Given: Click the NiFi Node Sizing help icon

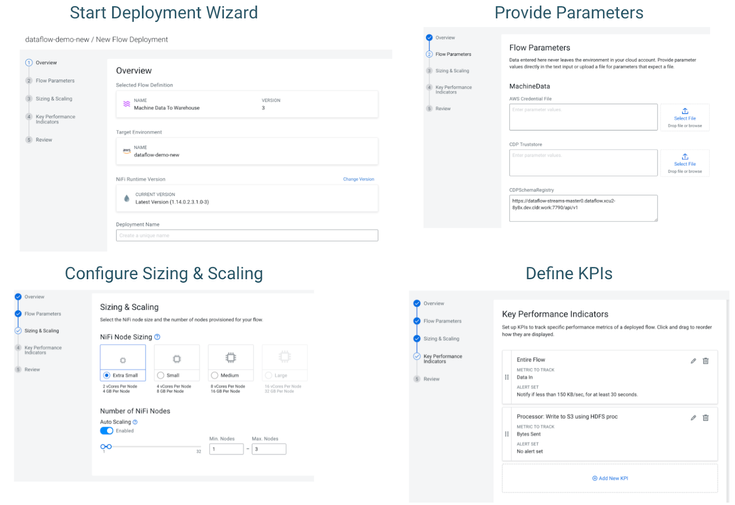Looking at the screenshot, I should [157, 337].
